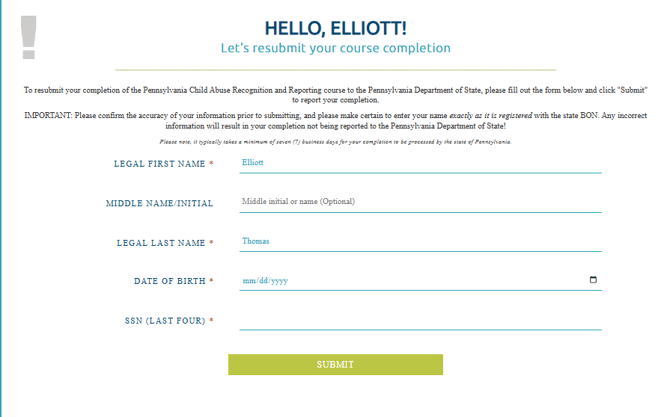This screenshot has height=417, width=670.
Task: Focus the SSN last four input
Action: click(420, 320)
